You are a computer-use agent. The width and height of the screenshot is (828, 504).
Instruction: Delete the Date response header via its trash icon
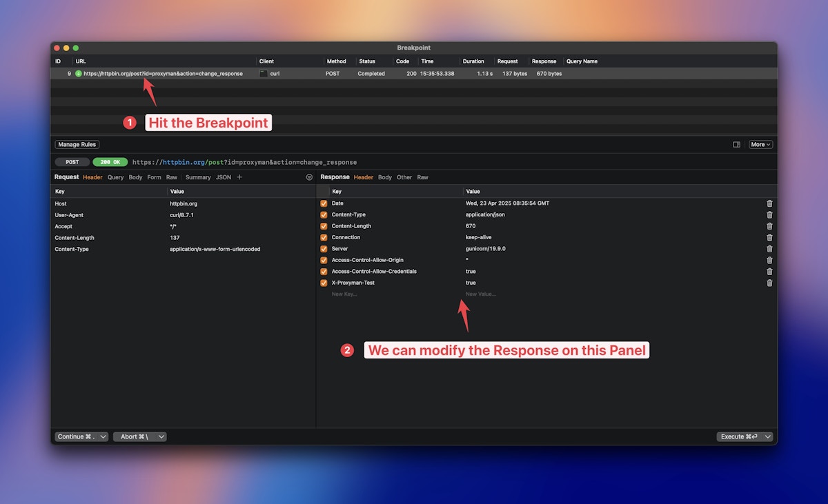click(x=769, y=203)
